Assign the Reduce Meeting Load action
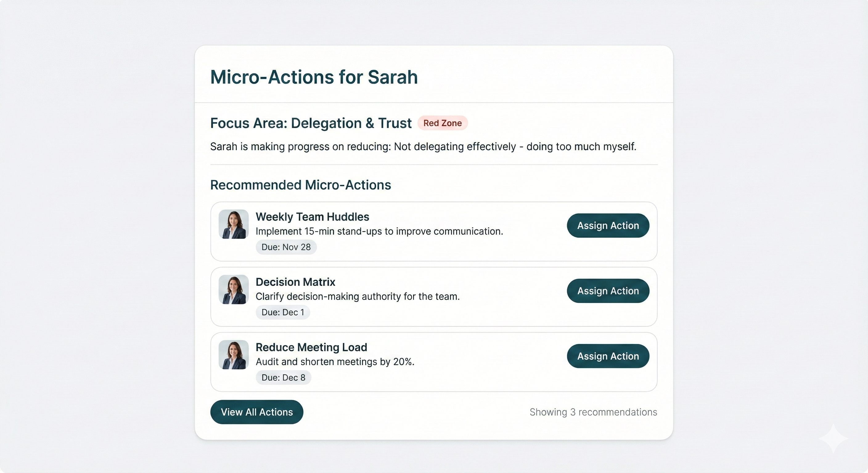Viewport: 868px width, 473px height. click(608, 356)
